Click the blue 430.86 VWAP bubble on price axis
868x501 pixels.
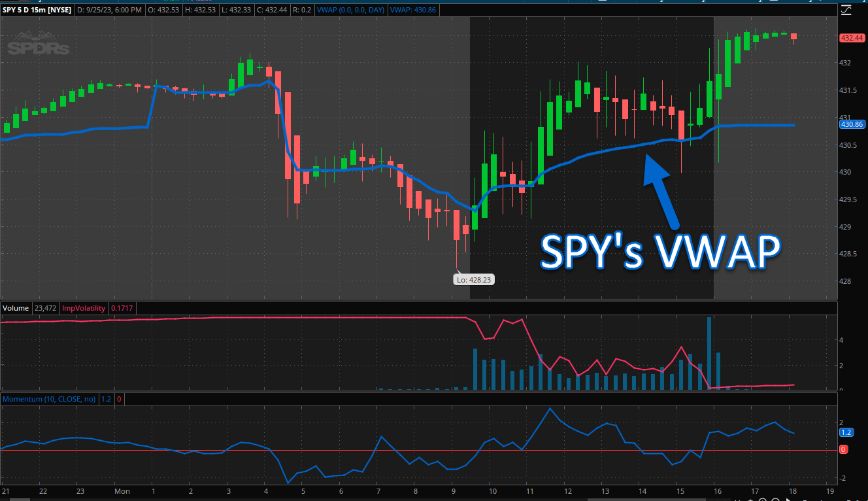click(852, 124)
